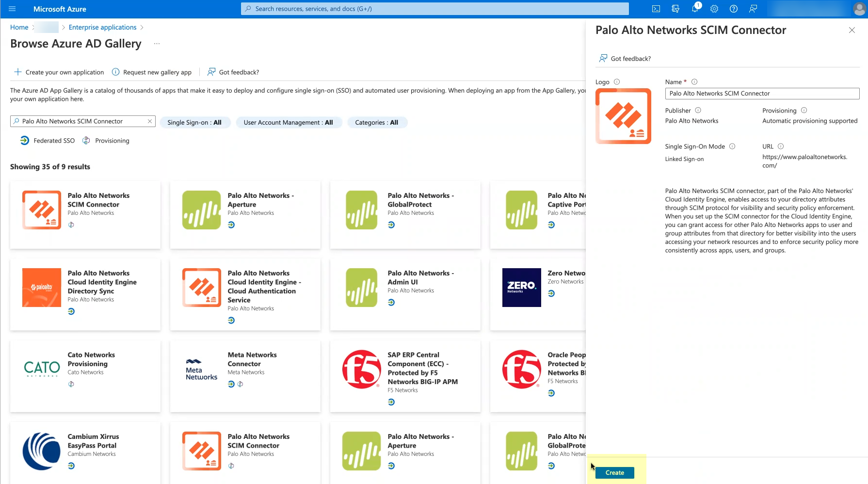Open SAP ERP Central Component card
868x484 pixels.
(405, 376)
